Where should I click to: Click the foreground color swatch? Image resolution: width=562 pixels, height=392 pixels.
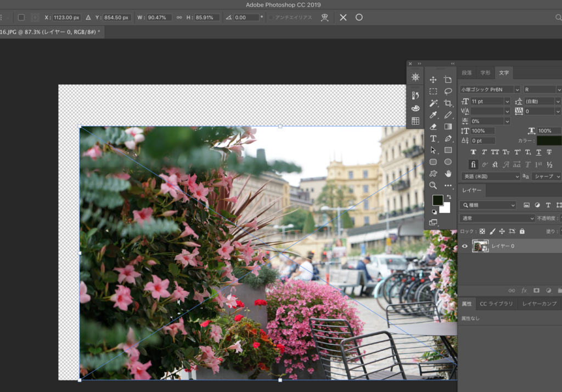(x=437, y=200)
